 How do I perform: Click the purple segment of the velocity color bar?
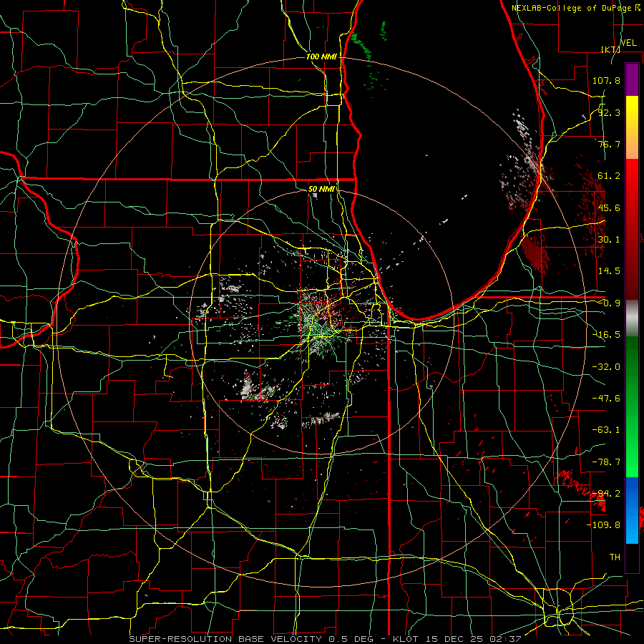tap(632, 80)
